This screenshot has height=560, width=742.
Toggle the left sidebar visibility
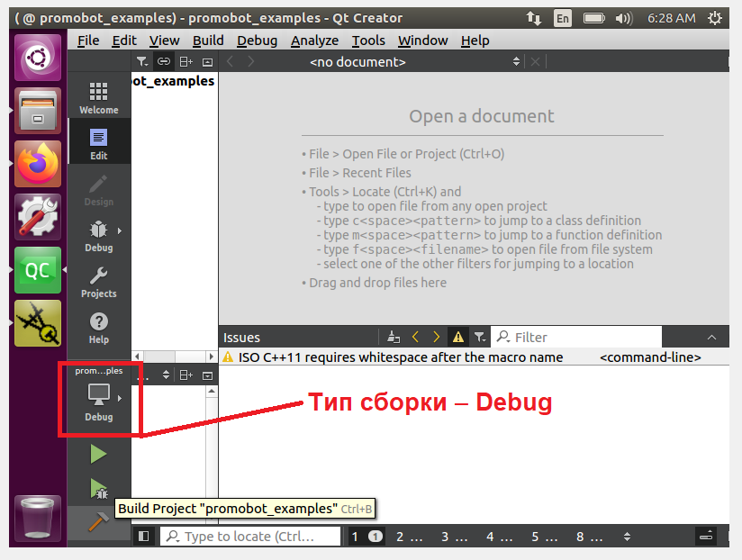pos(143,537)
